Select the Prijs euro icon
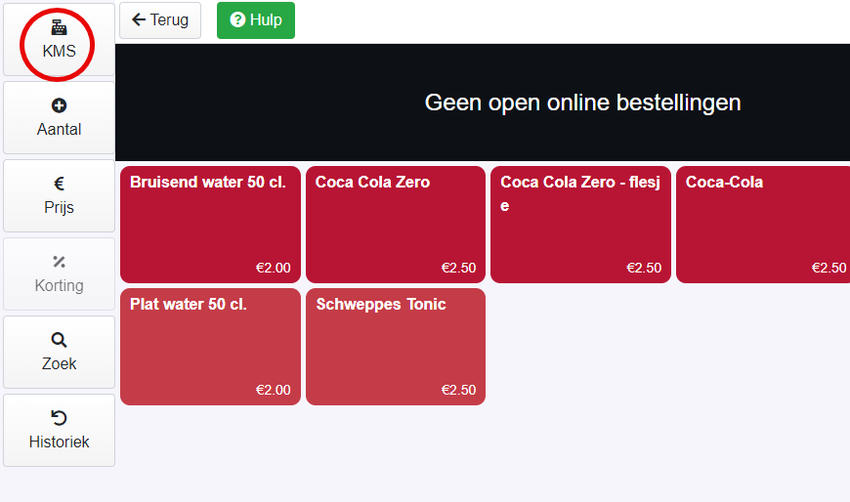This screenshot has height=502, width=850. coord(59,184)
